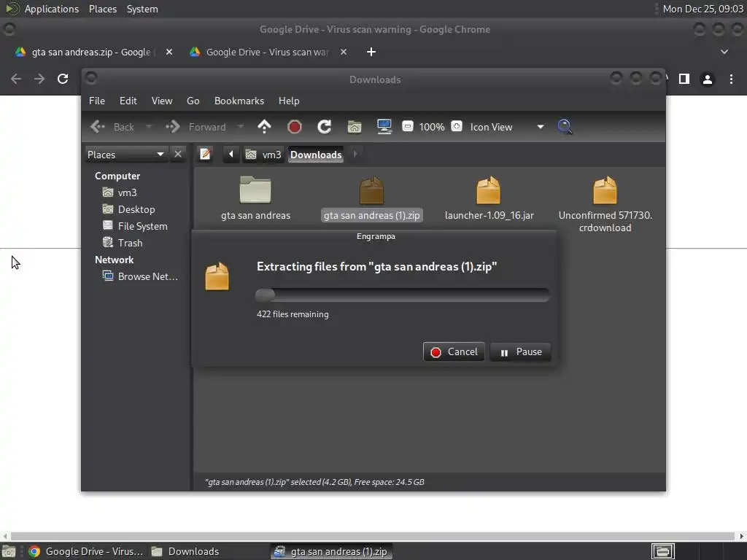Open the Edit menu
This screenshot has height=560, width=747.
click(128, 101)
